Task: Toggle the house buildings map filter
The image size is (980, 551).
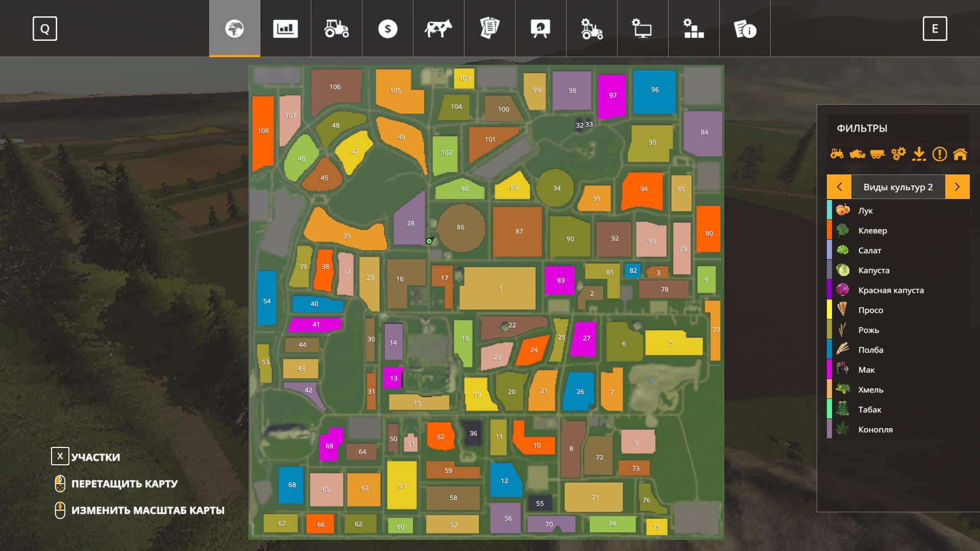Action: 960,154
